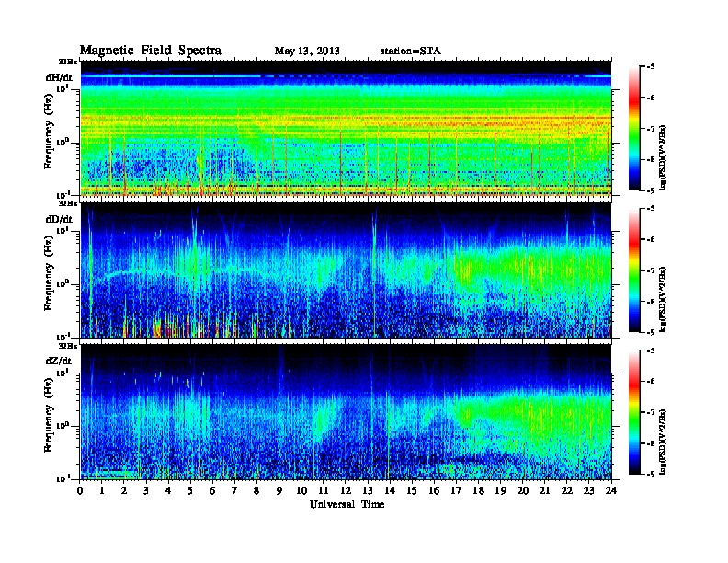Viewport: 728px width, 563px height.
Task: Click the '2' tick on the time axis
Action: (x=124, y=491)
